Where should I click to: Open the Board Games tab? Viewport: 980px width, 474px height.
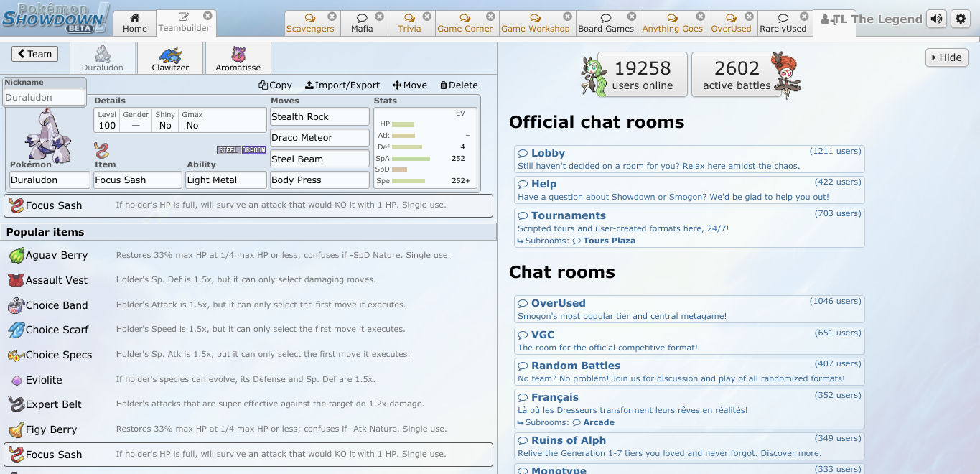(606, 23)
